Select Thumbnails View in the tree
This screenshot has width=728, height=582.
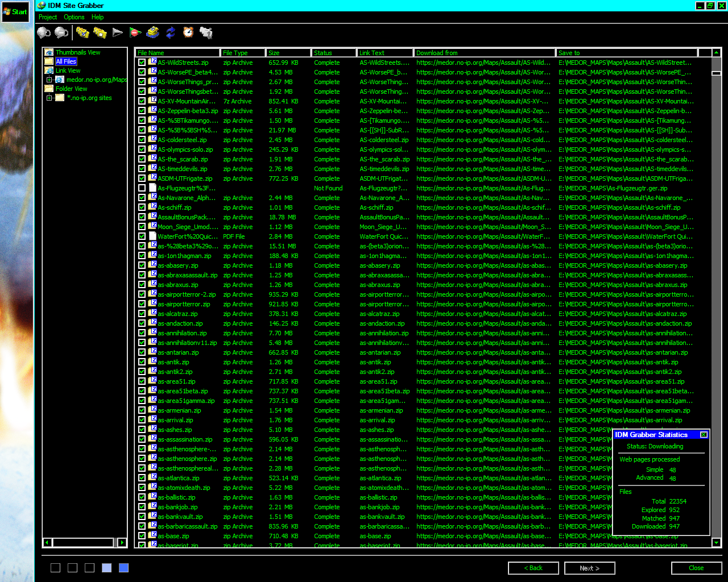pos(77,52)
